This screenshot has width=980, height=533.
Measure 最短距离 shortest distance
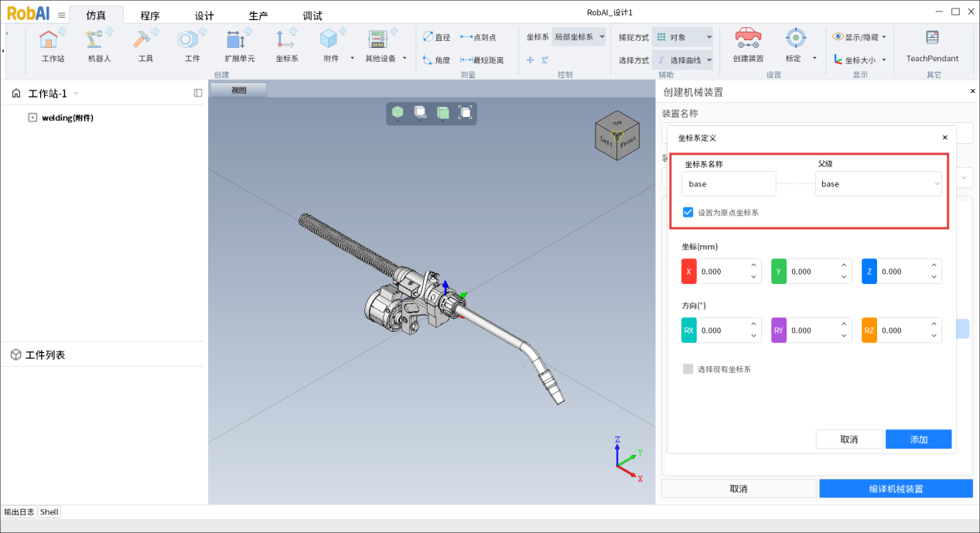tap(482, 60)
